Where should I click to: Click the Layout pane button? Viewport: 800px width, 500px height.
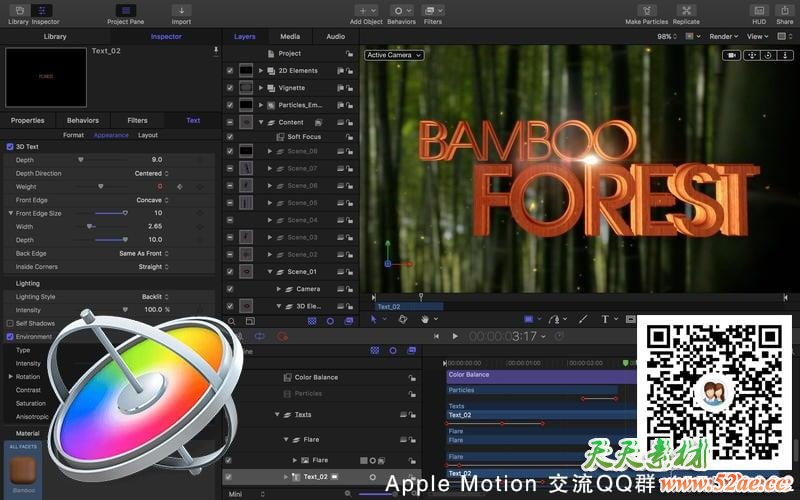(148, 135)
